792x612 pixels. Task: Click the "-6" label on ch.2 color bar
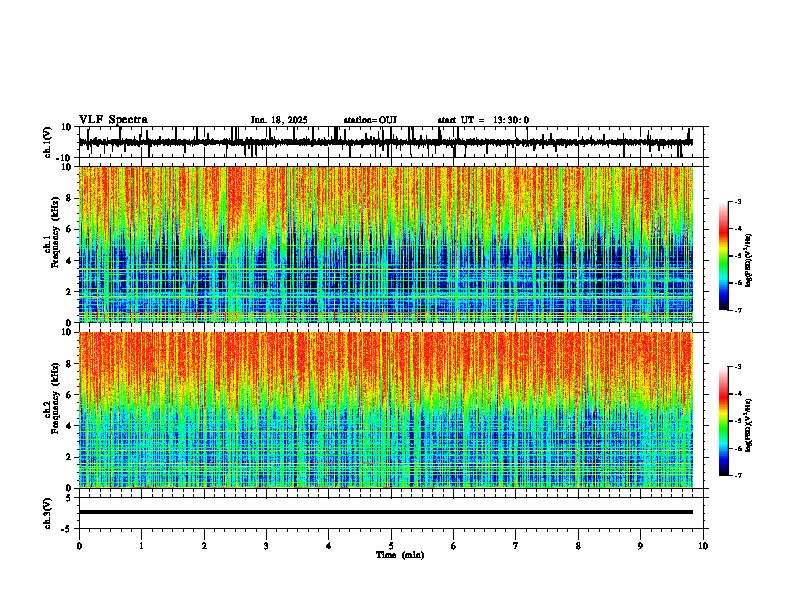(738, 448)
